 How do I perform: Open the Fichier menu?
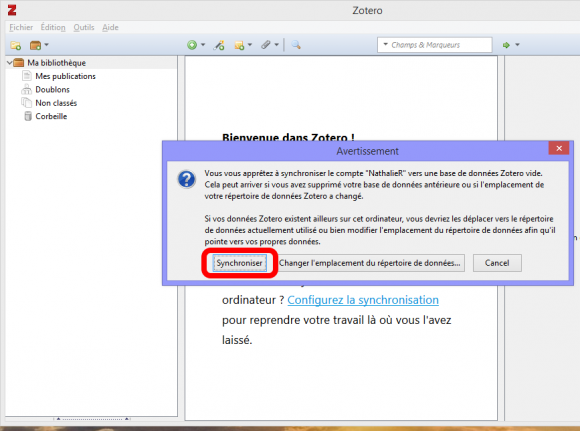[21, 27]
